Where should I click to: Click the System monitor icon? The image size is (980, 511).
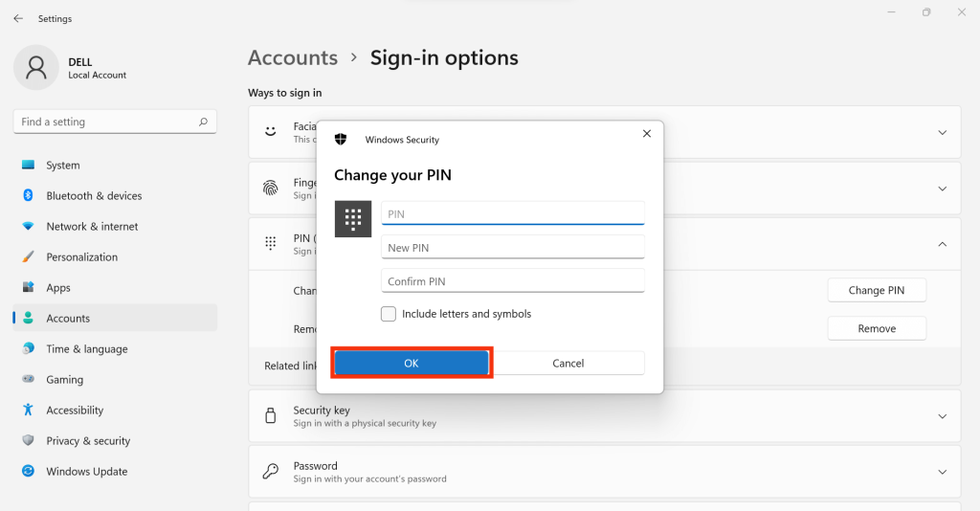28,165
